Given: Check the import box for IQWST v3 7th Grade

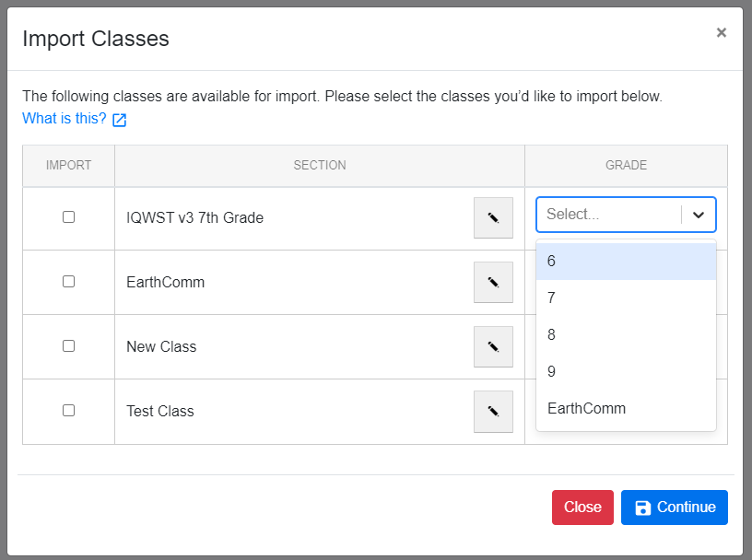Looking at the screenshot, I should pos(68,217).
